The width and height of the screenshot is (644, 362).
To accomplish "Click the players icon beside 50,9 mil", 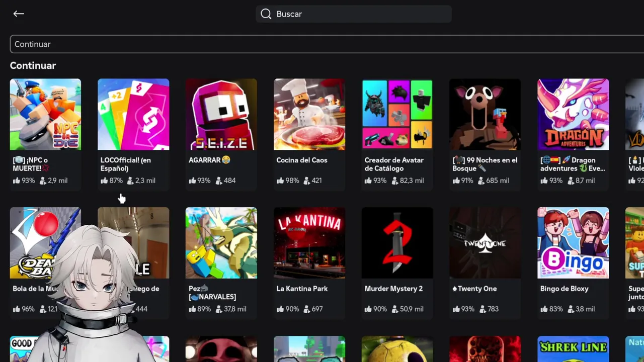I will tap(394, 309).
